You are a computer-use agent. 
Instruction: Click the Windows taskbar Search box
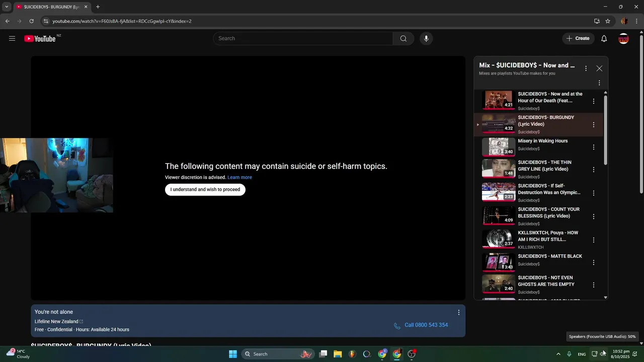tap(278, 354)
